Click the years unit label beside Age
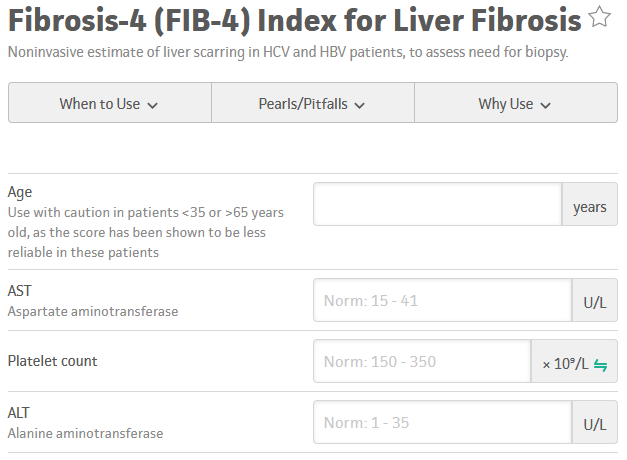Image resolution: width=627 pixels, height=460 pixels. pos(589,207)
